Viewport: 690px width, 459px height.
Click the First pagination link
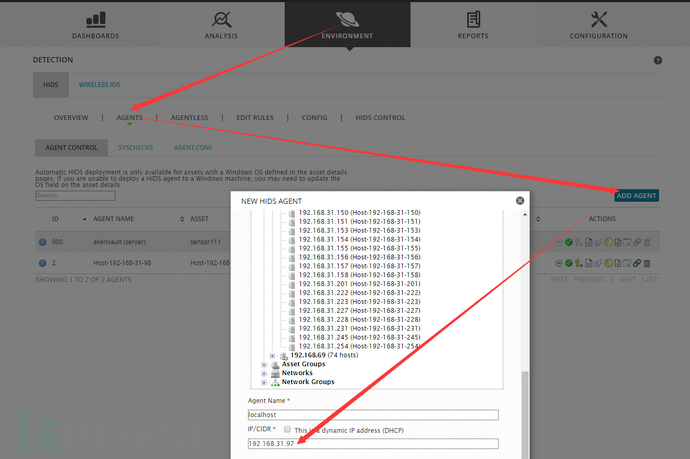pyautogui.click(x=559, y=279)
